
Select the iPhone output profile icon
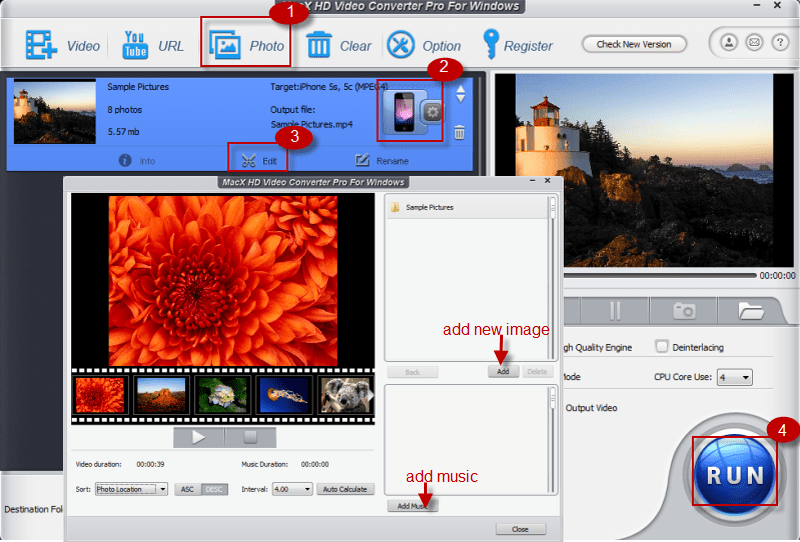point(403,112)
